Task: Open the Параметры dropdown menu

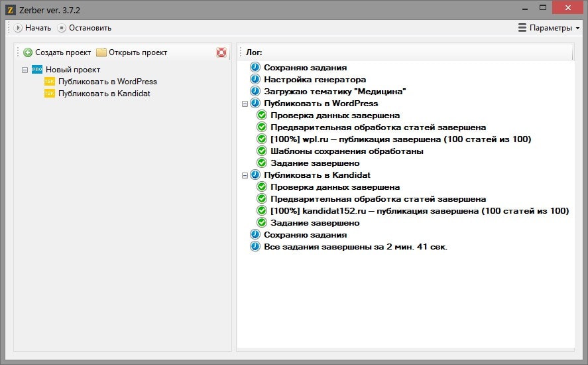Action: [549, 28]
